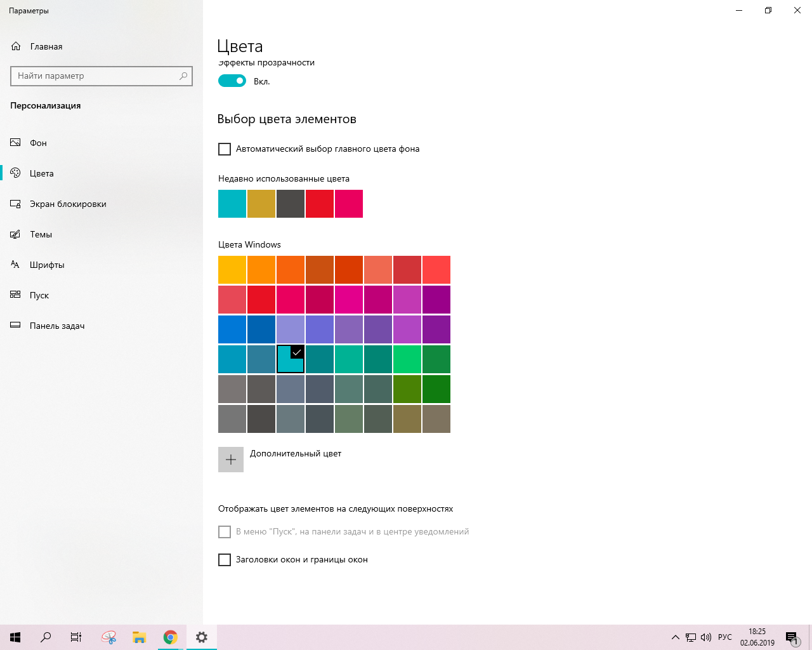Open Темы in the sidebar
812x650 pixels.
[x=101, y=234]
